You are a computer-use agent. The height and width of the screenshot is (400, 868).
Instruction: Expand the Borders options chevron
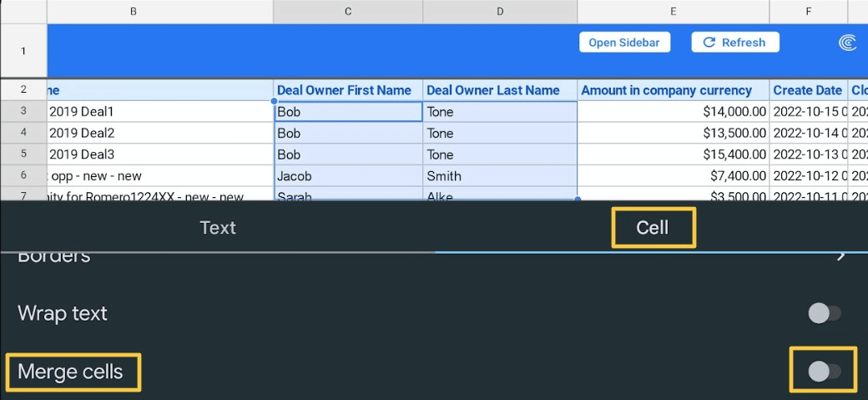click(841, 256)
